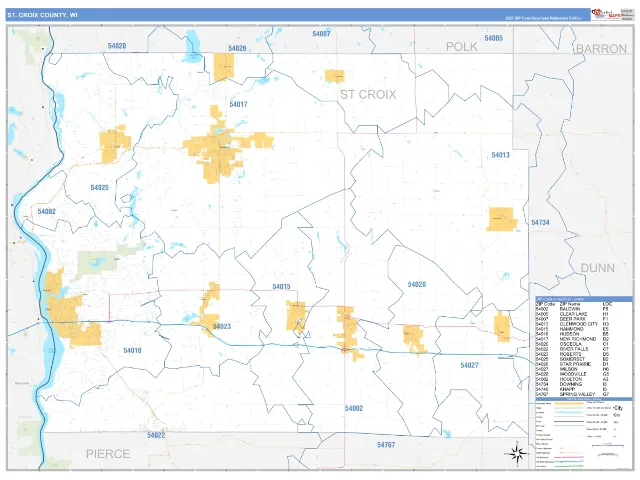Select ZIP code label 54023

click(222, 327)
